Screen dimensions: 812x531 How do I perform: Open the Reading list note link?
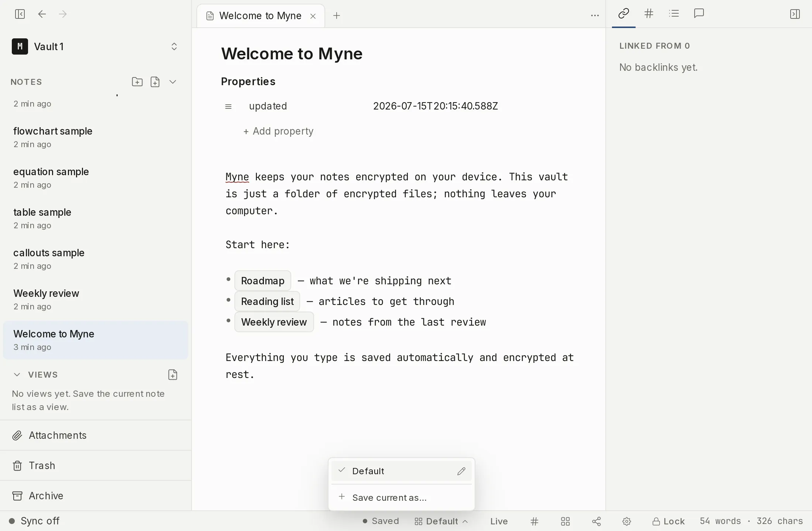[x=267, y=301]
